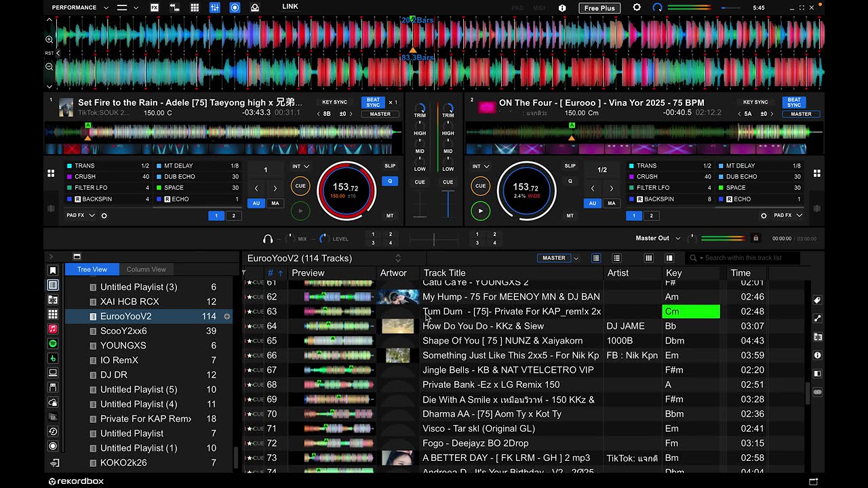868x488 pixels.
Task: Expand the MASTER dropdown above track list
Action: [x=576, y=258]
